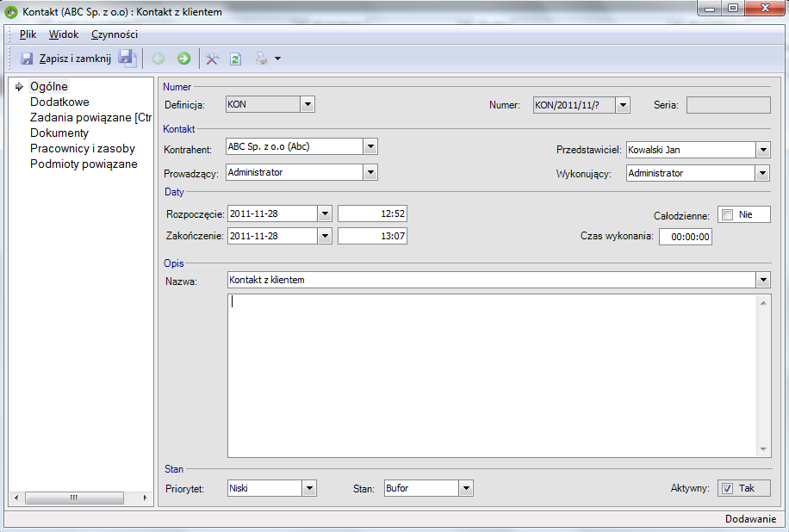Click the end time field 13:07
The image size is (789, 532).
(372, 236)
